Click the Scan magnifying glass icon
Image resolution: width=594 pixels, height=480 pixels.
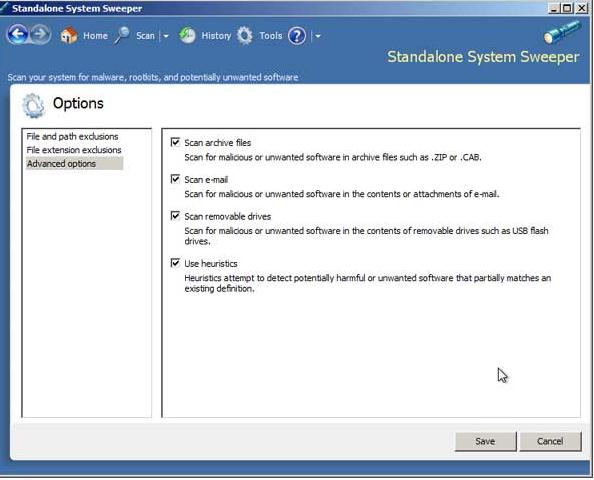(122, 36)
